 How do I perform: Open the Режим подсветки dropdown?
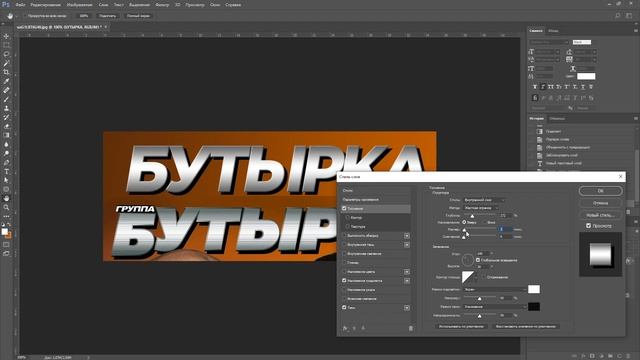point(494,289)
